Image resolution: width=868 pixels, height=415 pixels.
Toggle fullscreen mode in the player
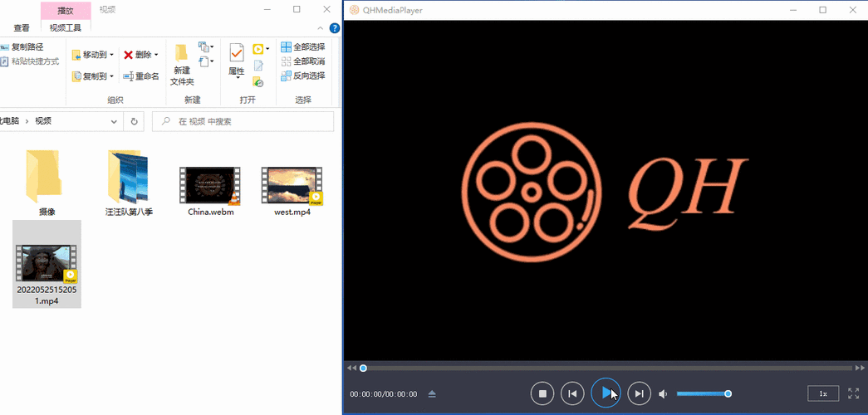[x=853, y=393]
